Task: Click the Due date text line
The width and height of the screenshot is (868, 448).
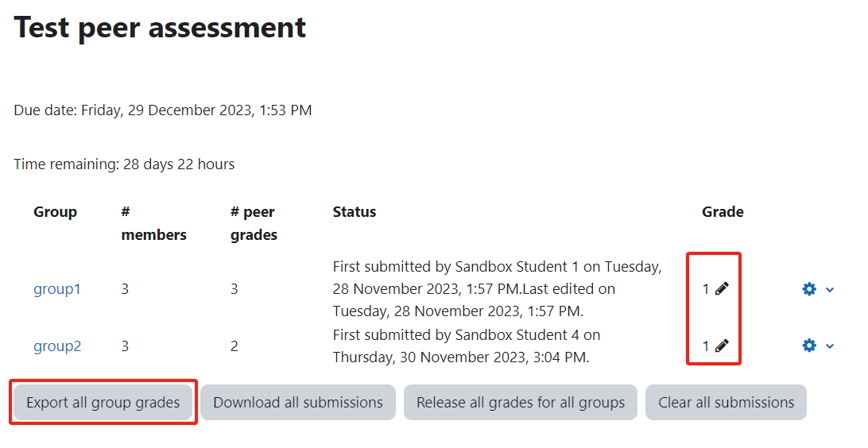Action: coord(163,110)
